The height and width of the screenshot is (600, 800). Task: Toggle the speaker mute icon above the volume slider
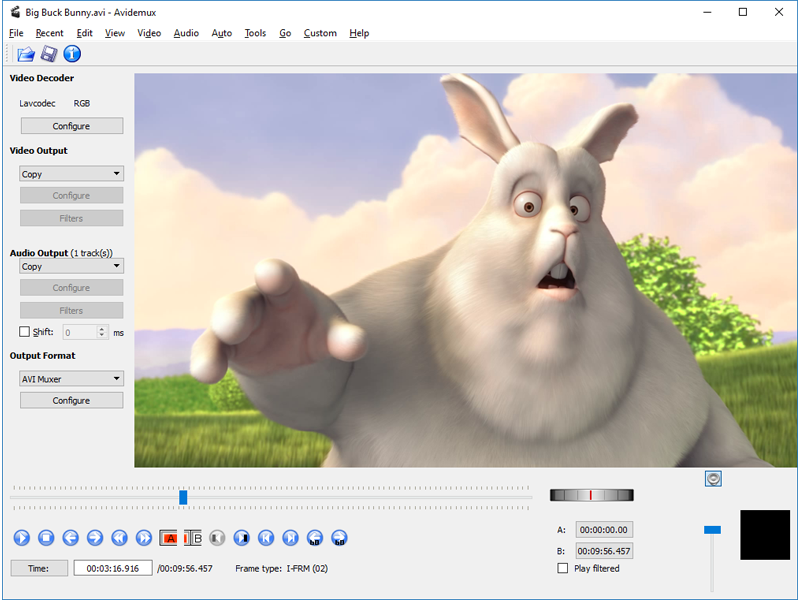tap(713, 478)
